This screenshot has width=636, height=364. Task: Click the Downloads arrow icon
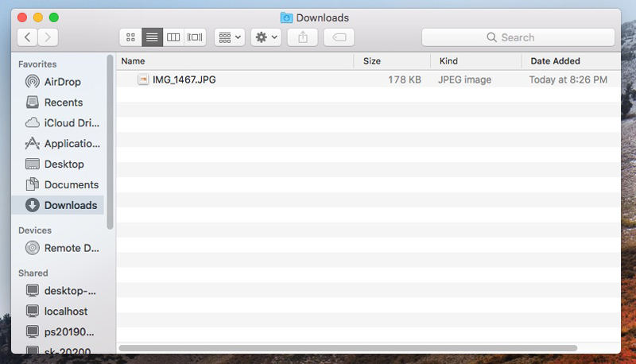(x=33, y=205)
